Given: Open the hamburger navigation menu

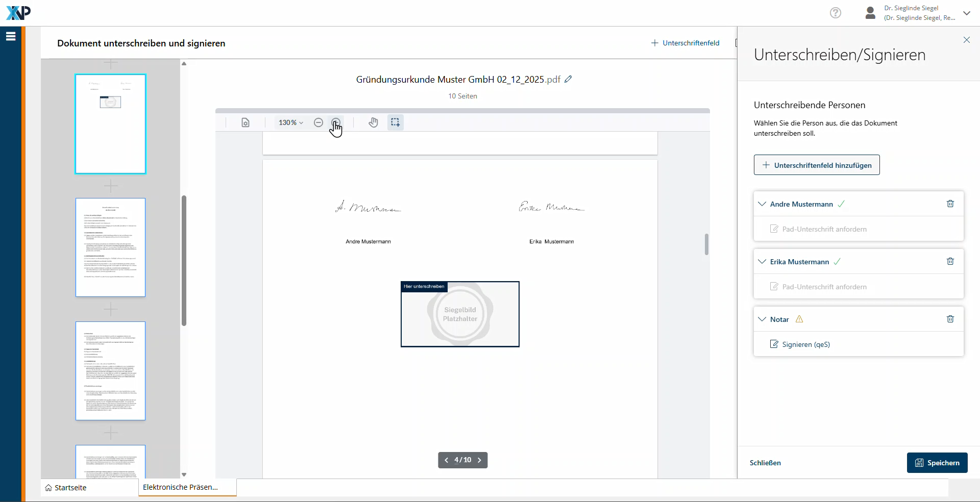Looking at the screenshot, I should (11, 36).
